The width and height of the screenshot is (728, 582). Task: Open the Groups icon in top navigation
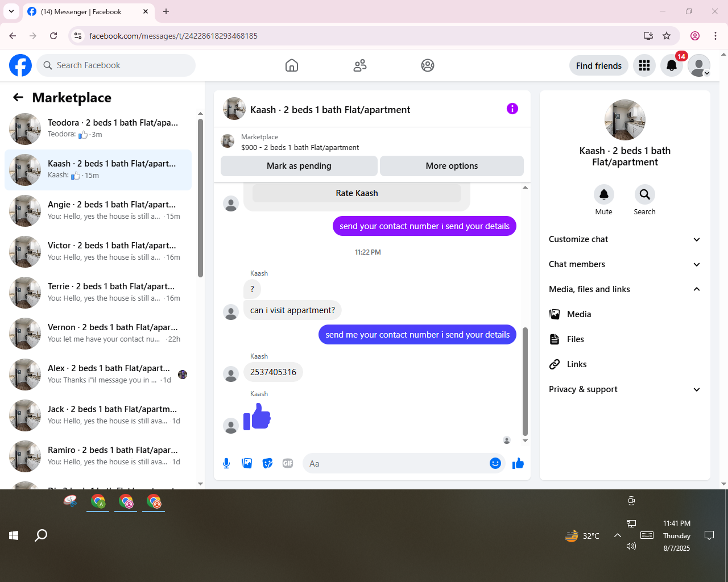(428, 65)
